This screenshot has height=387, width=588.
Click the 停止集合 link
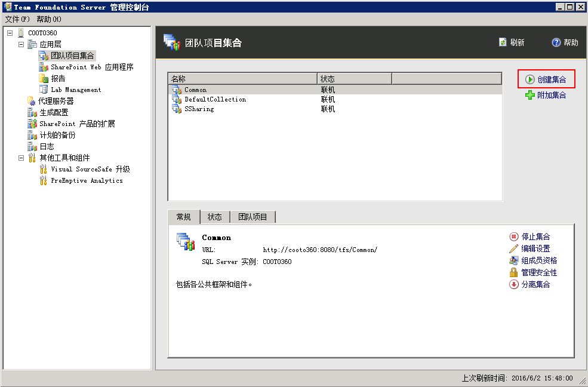535,236
